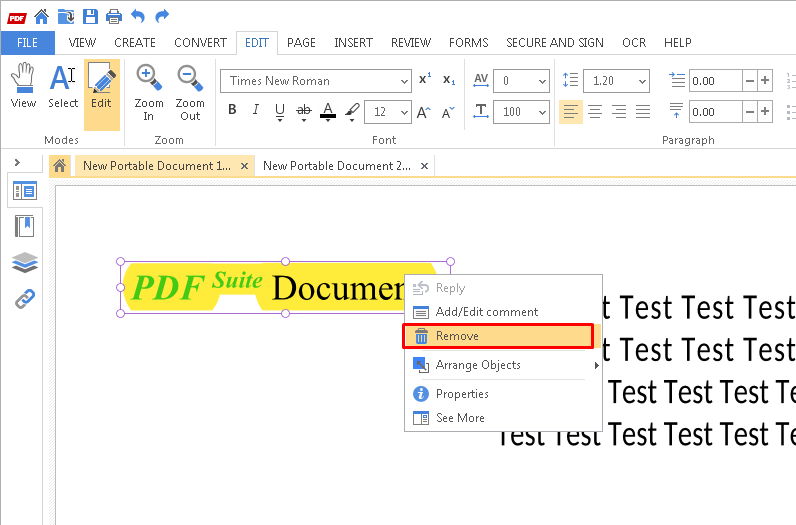Viewport: 796px width, 525px height.
Task: Open the font color dropdown arrow
Action: point(328,121)
